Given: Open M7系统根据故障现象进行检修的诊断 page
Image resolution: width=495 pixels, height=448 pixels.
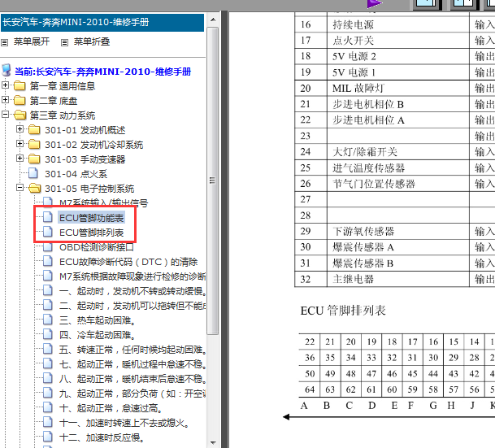Looking at the screenshot, I should (x=132, y=276).
